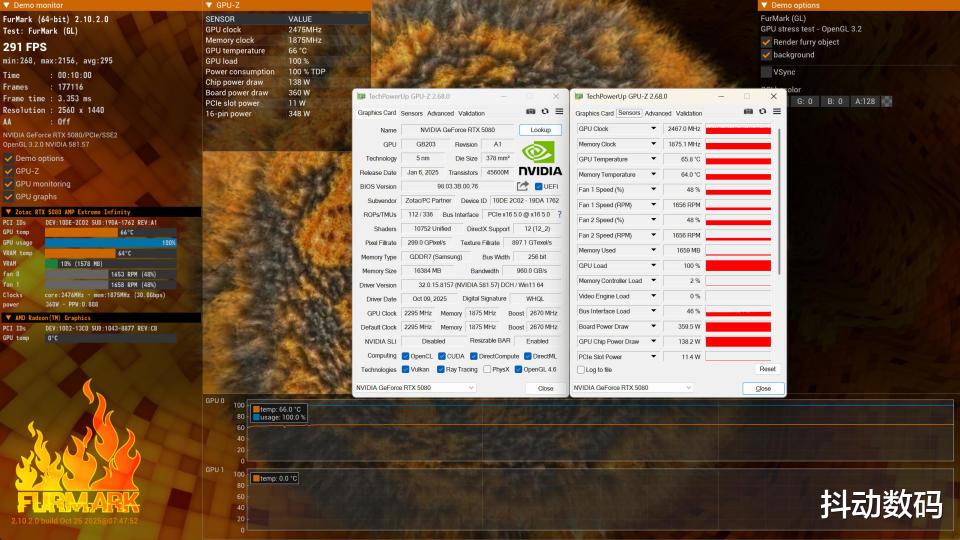The width and height of the screenshot is (960, 540).
Task: Toggle CUDA checkbox
Action: [441, 356]
